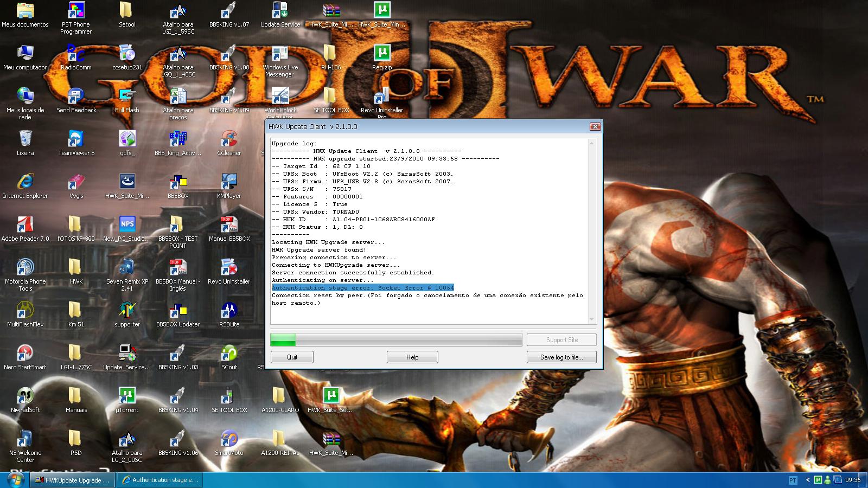This screenshot has width=868, height=488.
Task: Open PST Phone Programmer shortcut
Action: click(x=76, y=18)
